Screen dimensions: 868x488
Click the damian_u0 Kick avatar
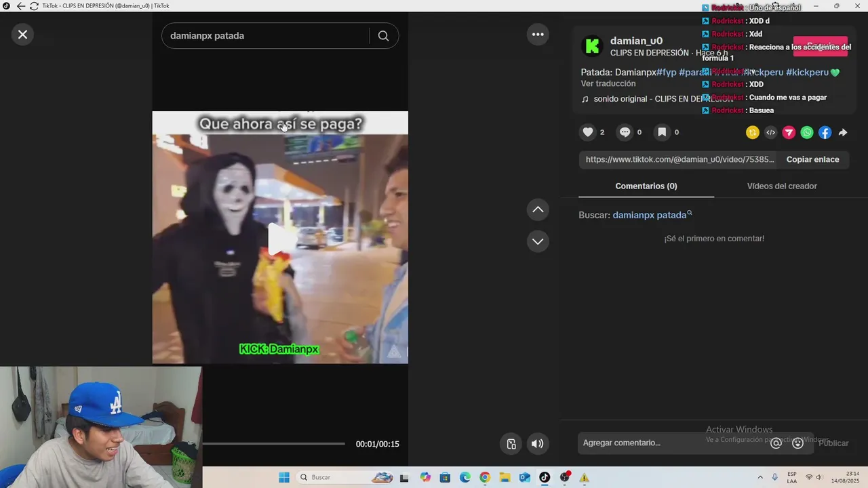coord(593,46)
